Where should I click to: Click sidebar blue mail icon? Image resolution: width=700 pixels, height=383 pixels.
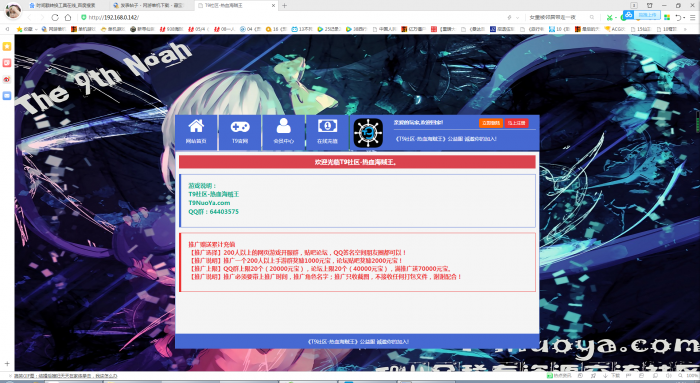click(x=7, y=96)
